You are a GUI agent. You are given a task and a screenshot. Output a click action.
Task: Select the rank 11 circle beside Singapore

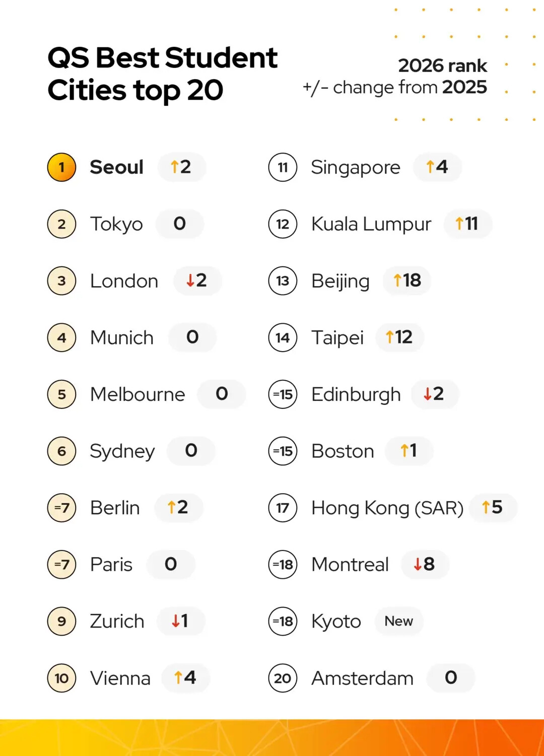pos(283,167)
